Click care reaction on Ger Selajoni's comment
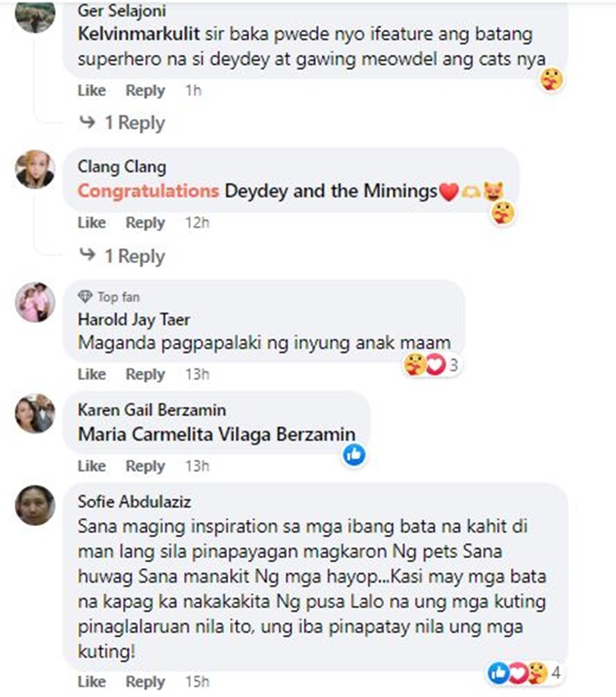Viewport: 616px width, 697px height. click(551, 80)
